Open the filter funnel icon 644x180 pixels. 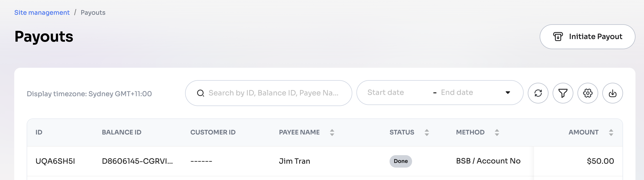(x=563, y=93)
